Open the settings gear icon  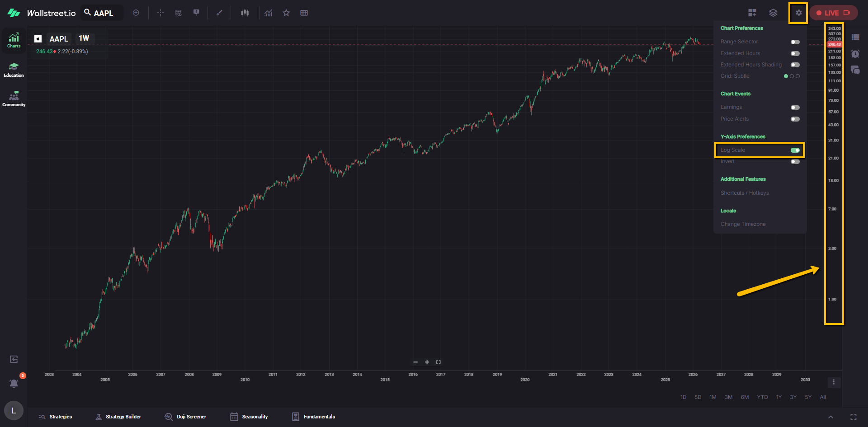[x=798, y=13]
